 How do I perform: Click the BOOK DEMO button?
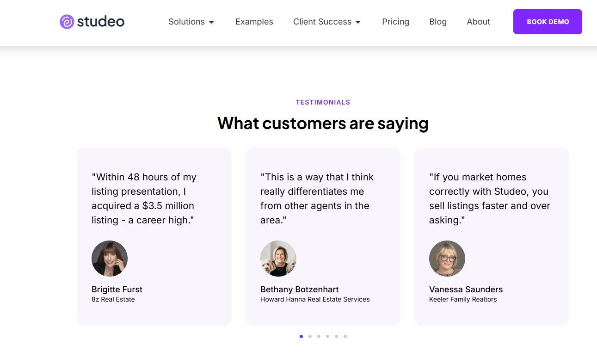point(548,22)
